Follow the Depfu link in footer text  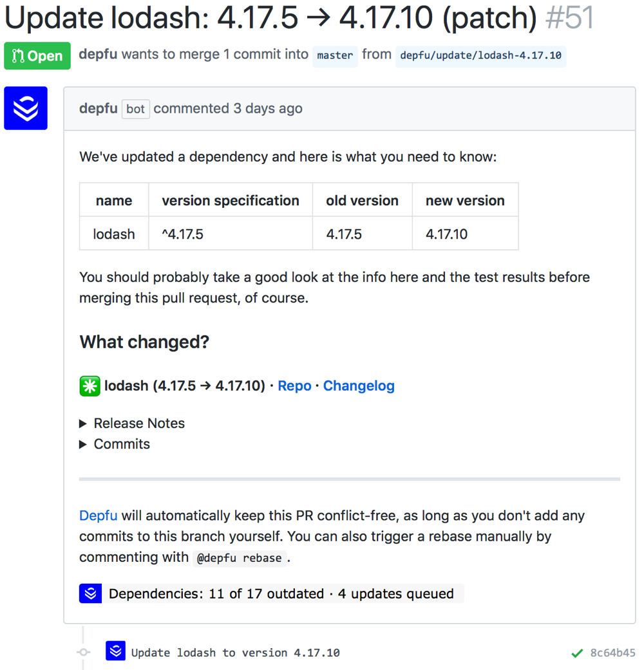tap(98, 516)
